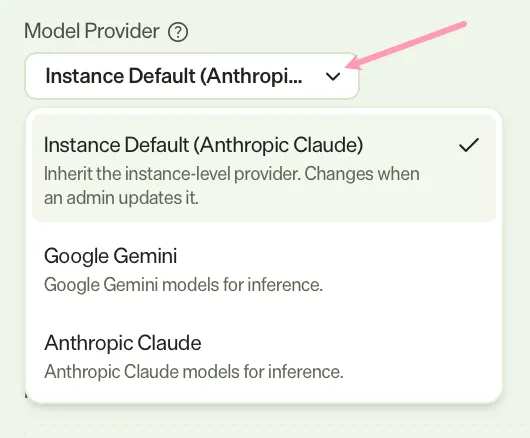Viewport: 530px width, 438px height.
Task: Click the truncated "Instance Default (Anthropi..." text
Action: coord(174,76)
